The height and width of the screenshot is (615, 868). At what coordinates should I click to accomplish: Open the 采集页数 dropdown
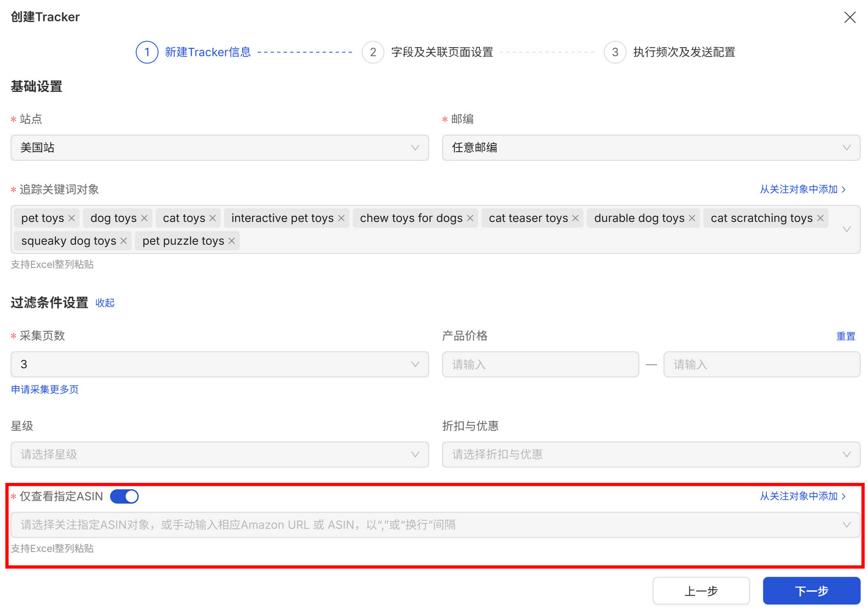click(219, 365)
